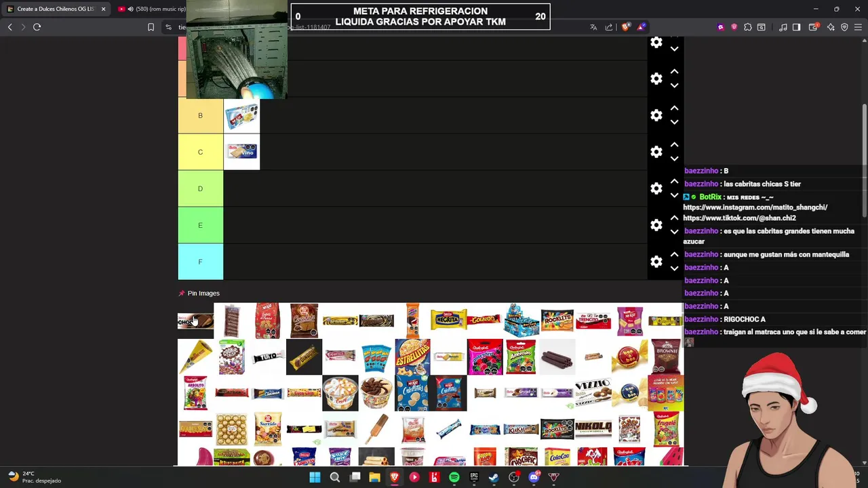Open Brave Rewards triangle icon

[641, 27]
